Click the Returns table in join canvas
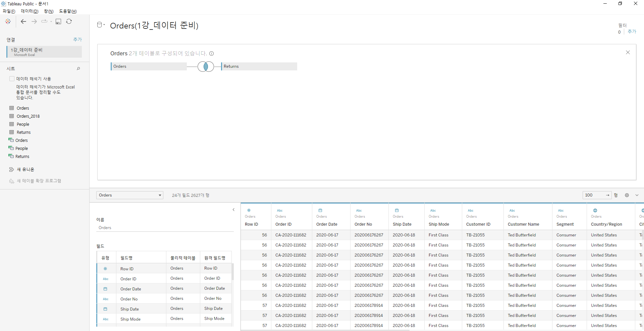This screenshot has width=644, height=331. pyautogui.click(x=259, y=66)
